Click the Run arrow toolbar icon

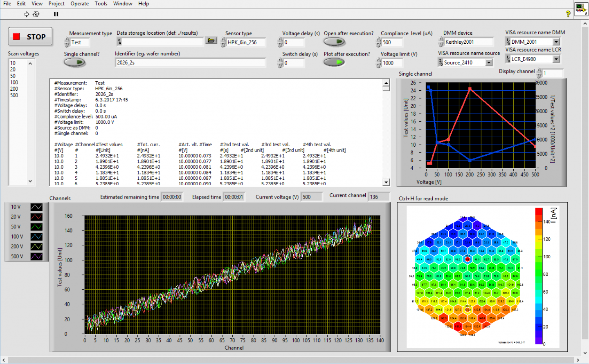point(27,14)
